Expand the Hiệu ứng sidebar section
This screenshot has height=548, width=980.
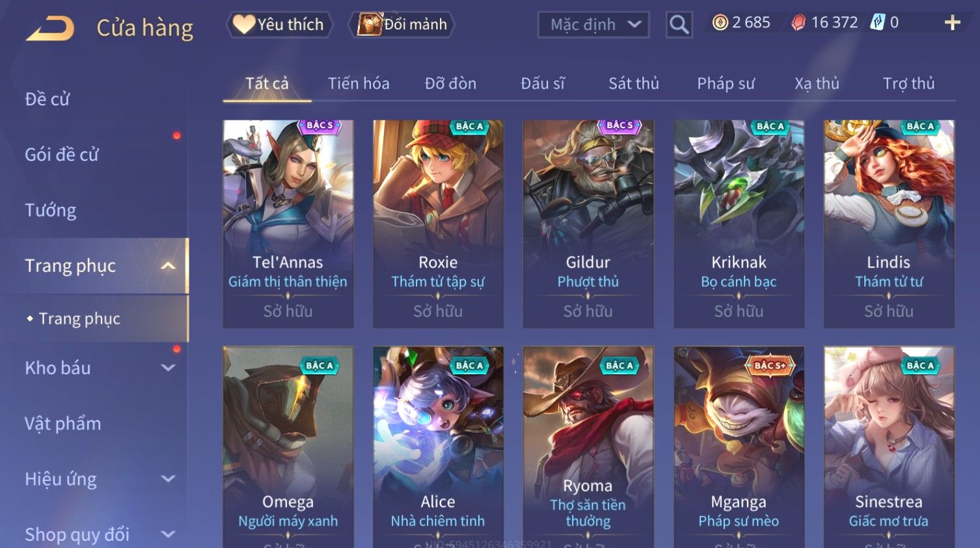168,479
